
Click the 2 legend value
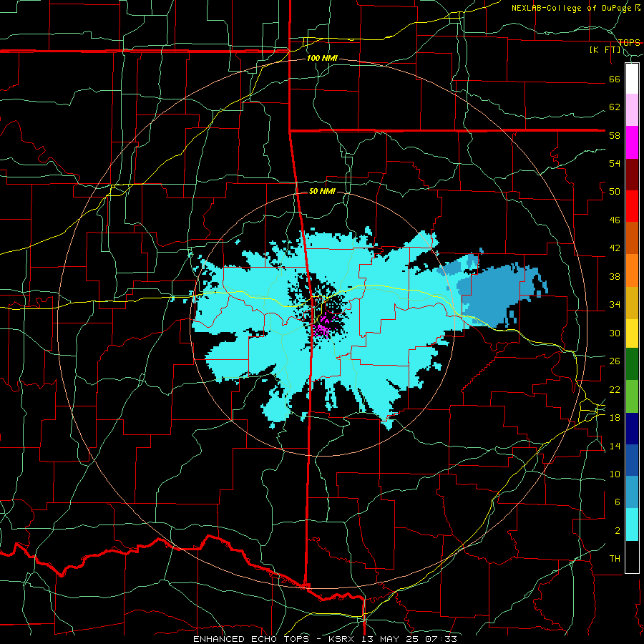coord(618,530)
